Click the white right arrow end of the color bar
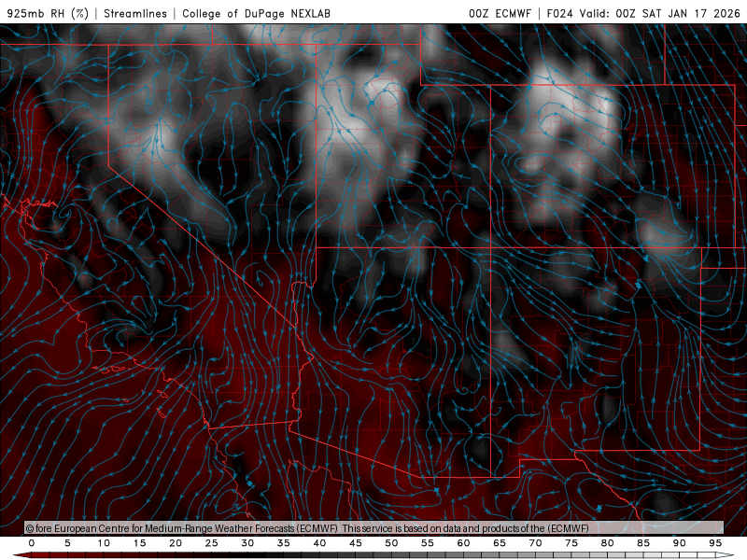This screenshot has width=747, height=560. 726,555
